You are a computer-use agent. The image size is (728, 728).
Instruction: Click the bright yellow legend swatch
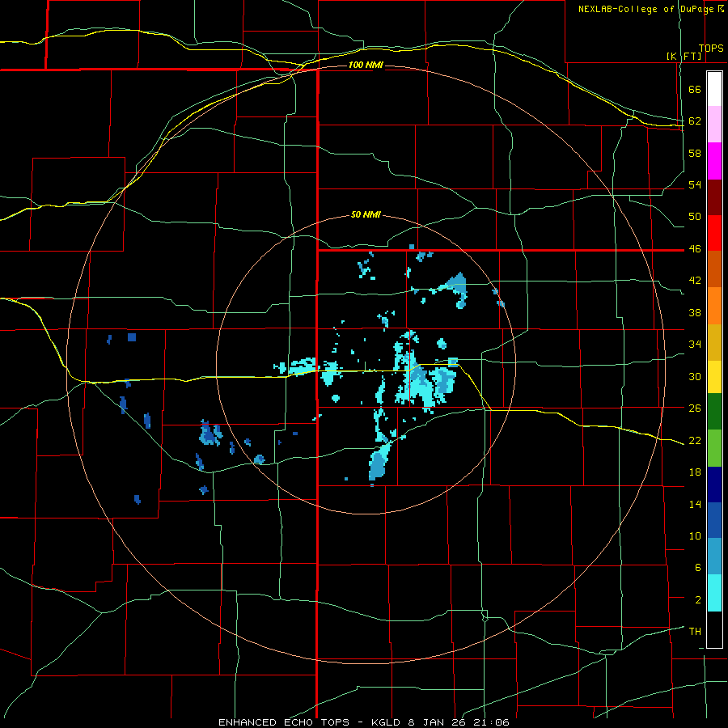click(714, 377)
